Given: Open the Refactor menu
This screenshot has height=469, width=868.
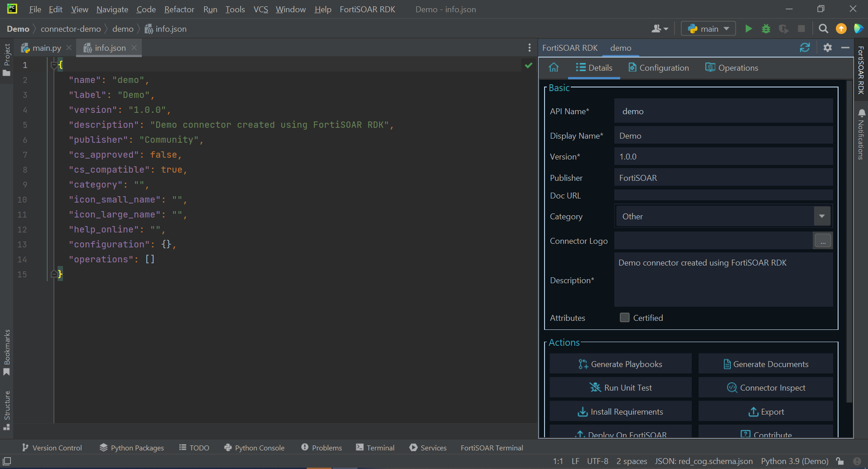Looking at the screenshot, I should 179,10.
